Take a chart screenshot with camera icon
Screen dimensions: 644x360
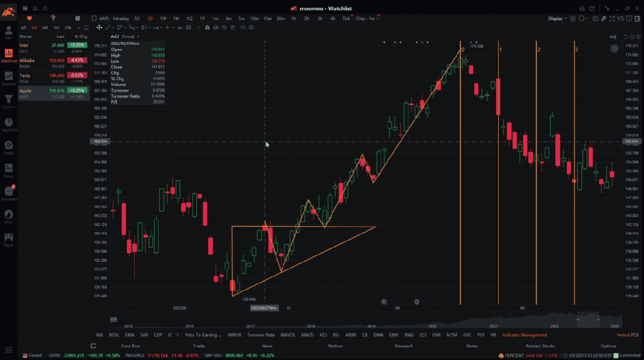pos(595,18)
